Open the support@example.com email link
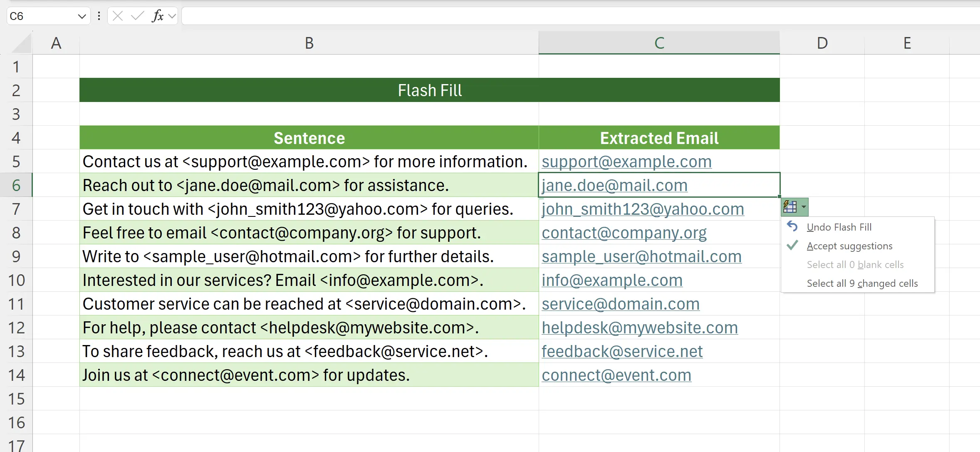The width and height of the screenshot is (980, 452). (x=626, y=162)
